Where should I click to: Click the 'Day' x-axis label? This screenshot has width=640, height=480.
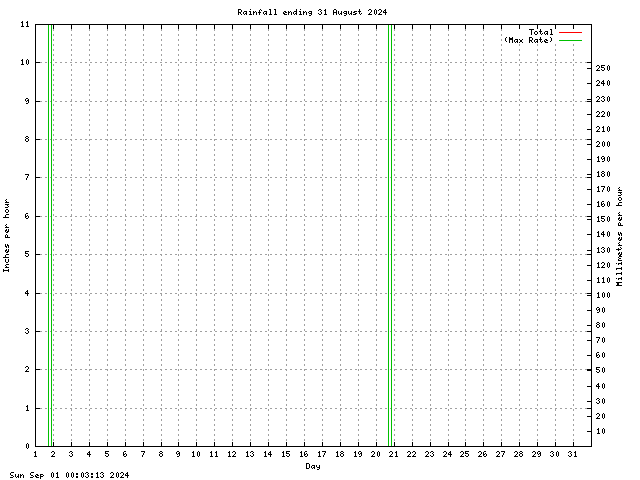(313, 466)
